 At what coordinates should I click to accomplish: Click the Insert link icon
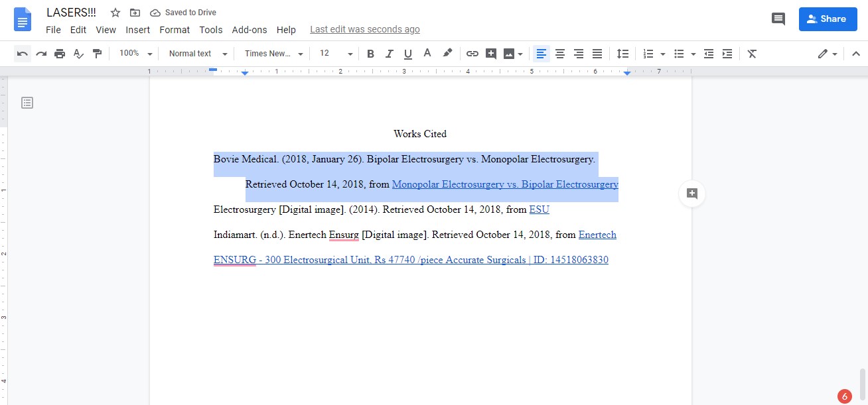(x=472, y=54)
